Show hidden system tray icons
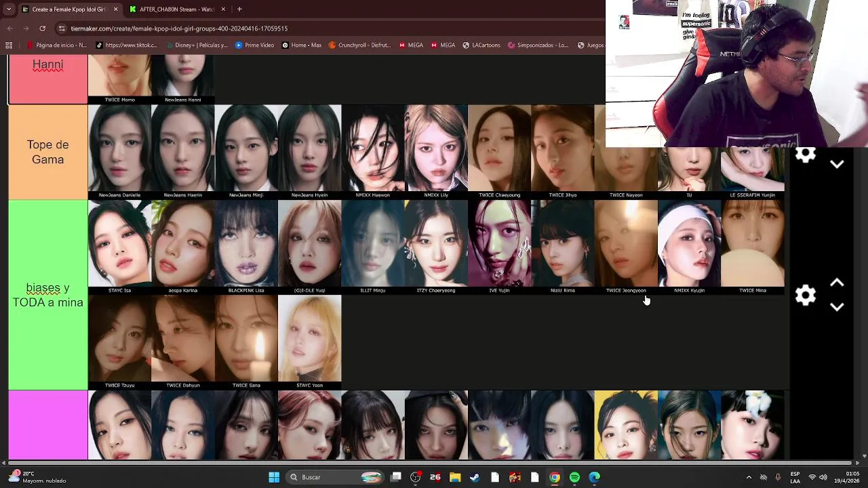The image size is (868, 488). click(749, 477)
